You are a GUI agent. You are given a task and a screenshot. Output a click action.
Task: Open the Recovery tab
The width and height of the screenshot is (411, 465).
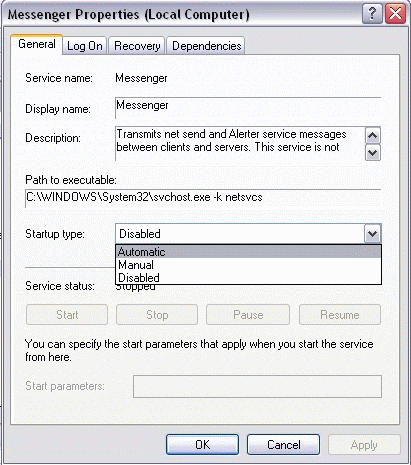tap(137, 46)
